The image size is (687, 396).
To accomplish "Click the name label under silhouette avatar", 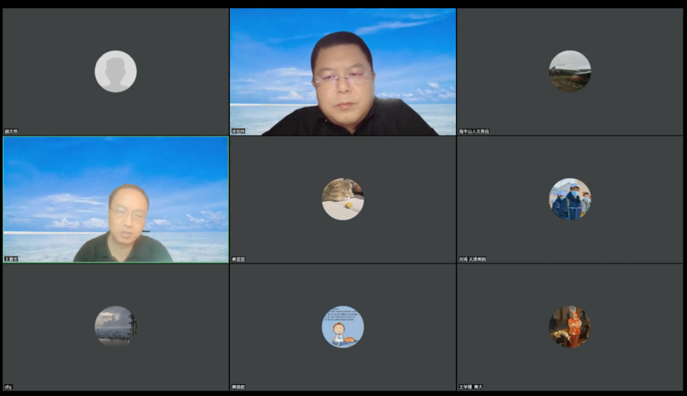I will click(x=11, y=131).
